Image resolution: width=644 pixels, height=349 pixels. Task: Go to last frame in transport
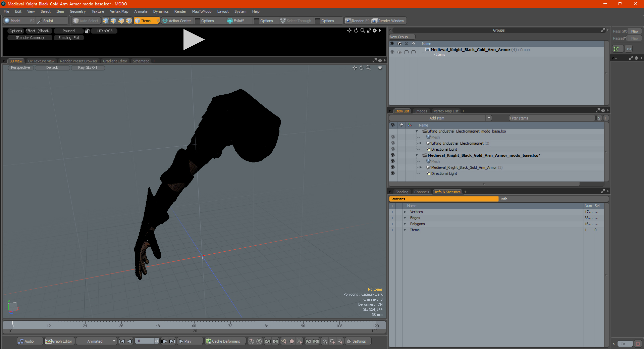[x=172, y=341]
